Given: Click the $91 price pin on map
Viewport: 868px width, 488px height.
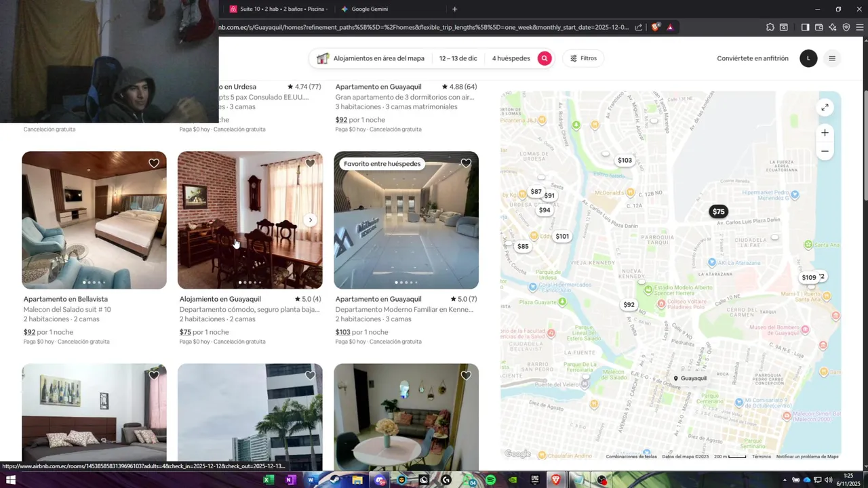Looking at the screenshot, I should point(549,196).
